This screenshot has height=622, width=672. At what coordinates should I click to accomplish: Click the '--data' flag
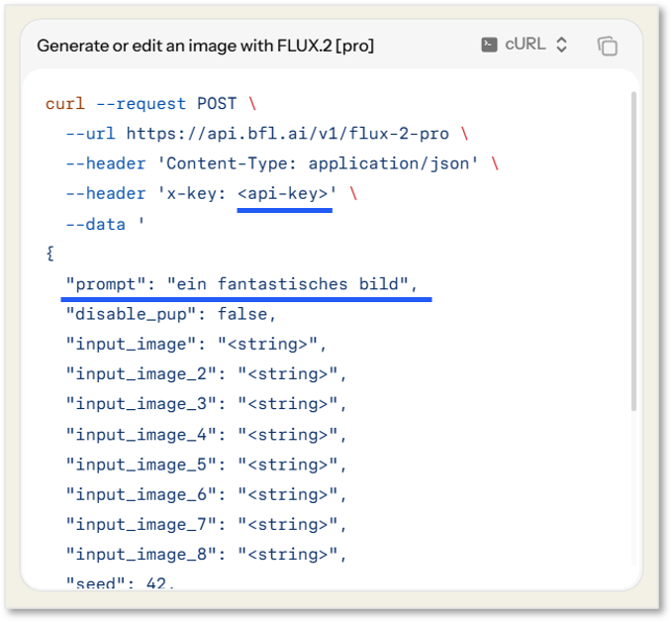coord(95,225)
